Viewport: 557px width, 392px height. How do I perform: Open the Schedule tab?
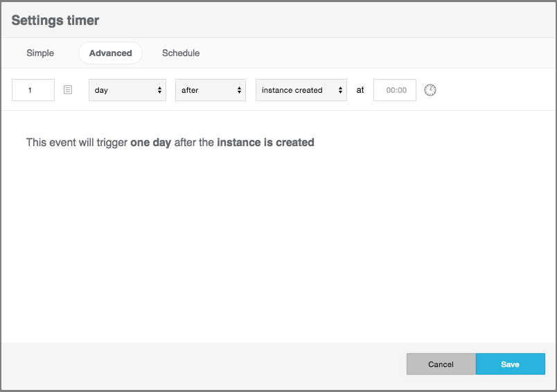(x=181, y=53)
